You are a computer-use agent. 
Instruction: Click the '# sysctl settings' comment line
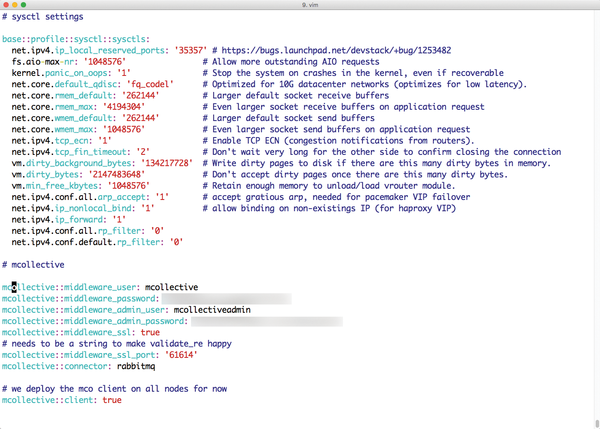[42, 17]
